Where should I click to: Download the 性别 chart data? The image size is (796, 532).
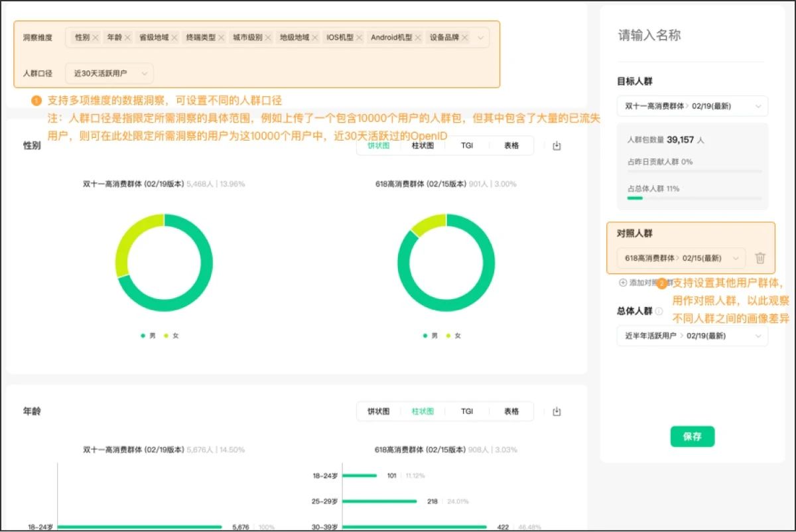[557, 146]
